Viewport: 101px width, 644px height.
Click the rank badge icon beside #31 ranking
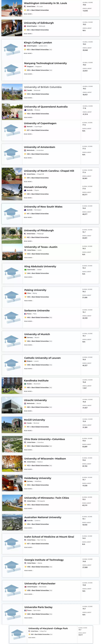[x=25, y=10]
